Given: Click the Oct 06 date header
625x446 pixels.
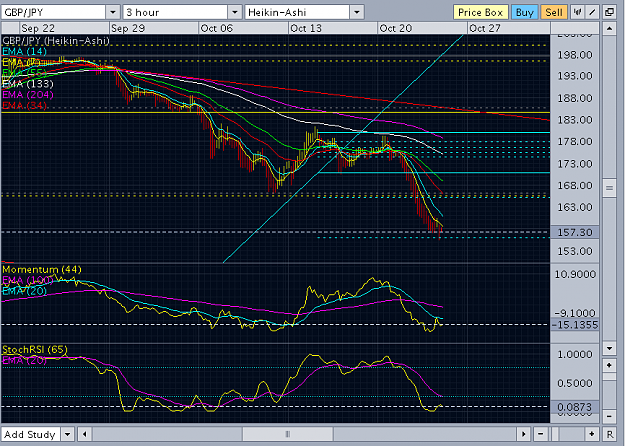Looking at the screenshot, I should tap(217, 28).
